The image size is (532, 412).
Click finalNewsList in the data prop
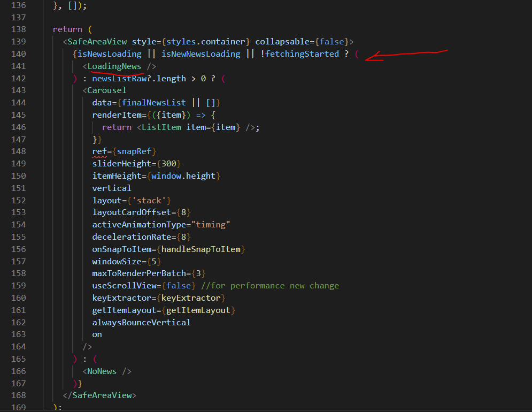[153, 102]
